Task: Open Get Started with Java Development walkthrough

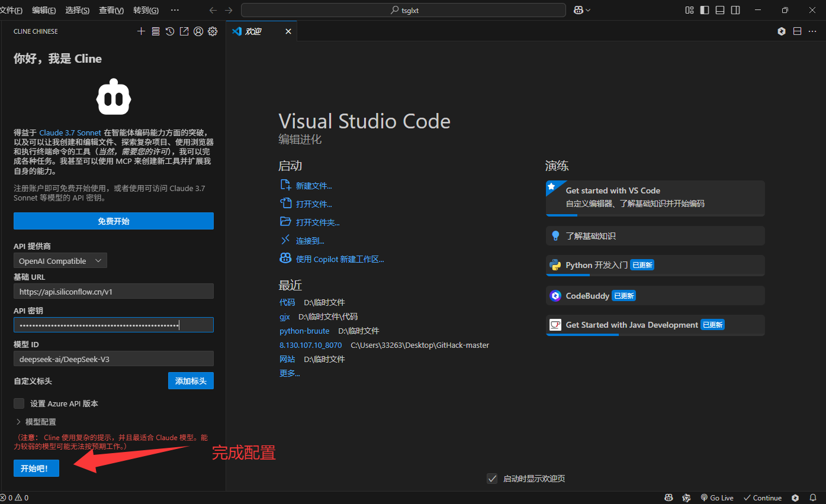Action: (655, 325)
